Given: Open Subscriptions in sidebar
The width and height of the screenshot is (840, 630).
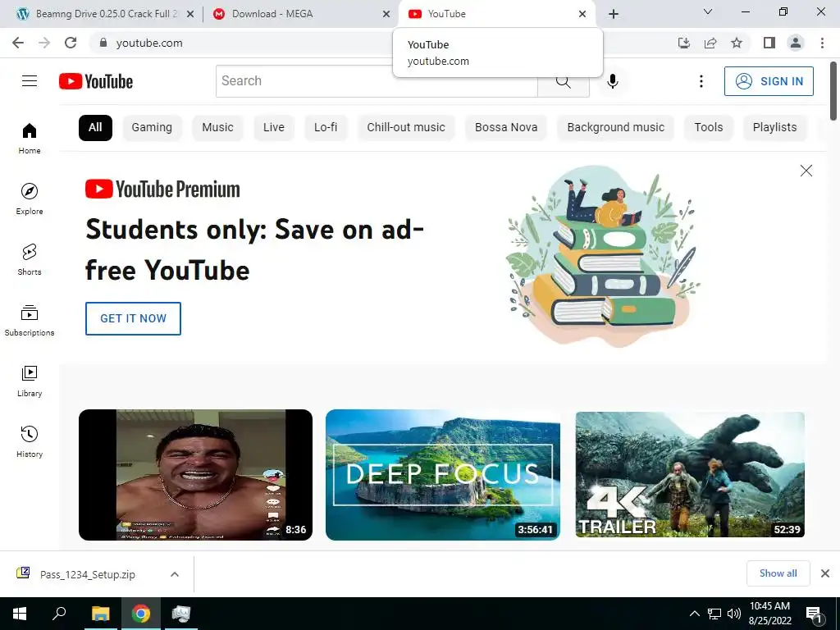Looking at the screenshot, I should [30, 321].
